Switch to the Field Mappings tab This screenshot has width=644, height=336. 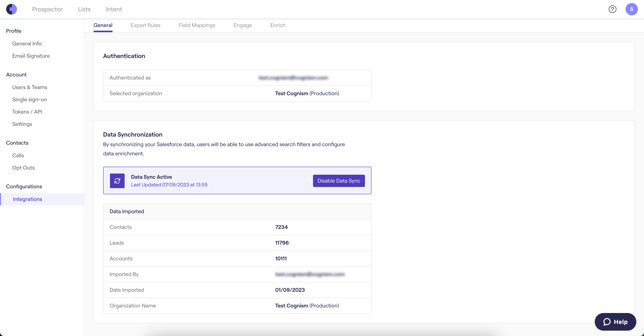coord(197,25)
